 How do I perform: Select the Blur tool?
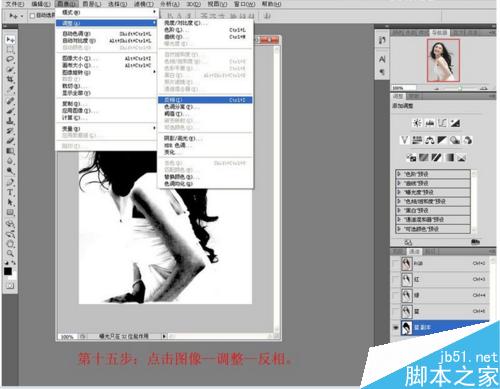tap(10, 161)
